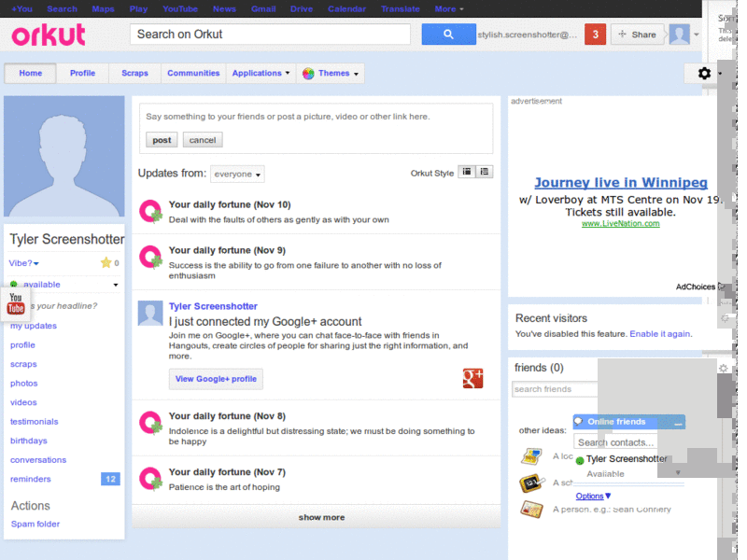747x560 pixels.
Task: Open the dropdown arrow beside settings gear
Action: (x=720, y=74)
